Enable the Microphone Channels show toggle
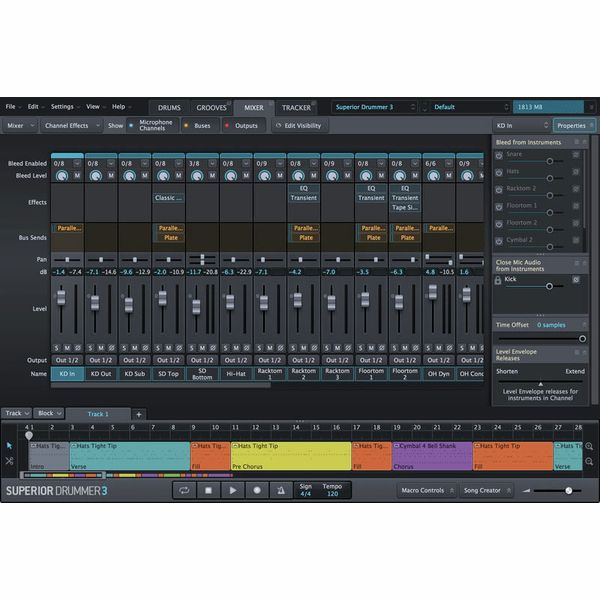The image size is (600, 600). pyautogui.click(x=153, y=125)
